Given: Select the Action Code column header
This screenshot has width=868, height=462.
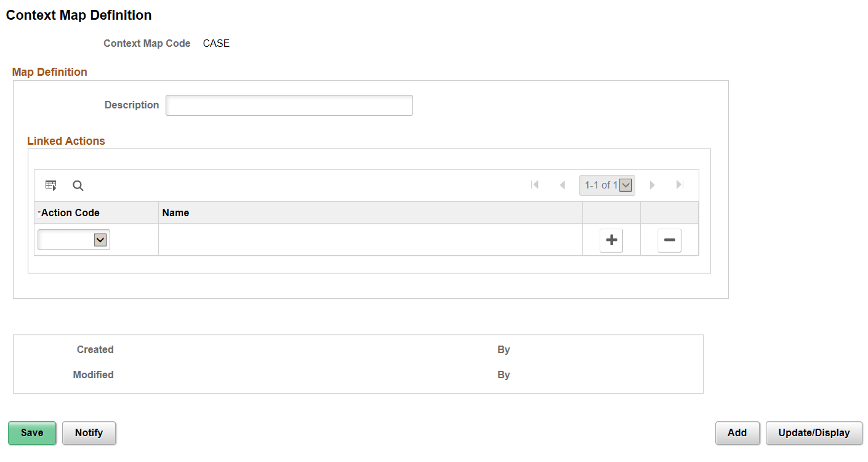Looking at the screenshot, I should [70, 213].
